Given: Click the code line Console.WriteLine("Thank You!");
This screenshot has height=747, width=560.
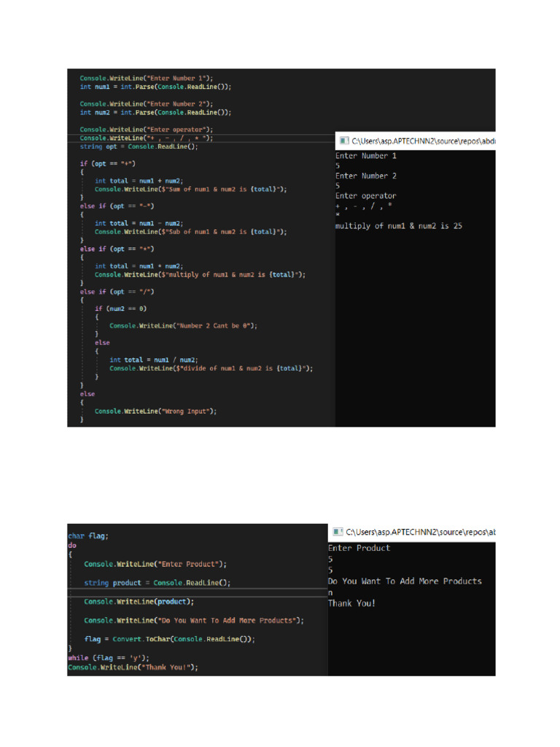Looking at the screenshot, I should tap(133, 667).
